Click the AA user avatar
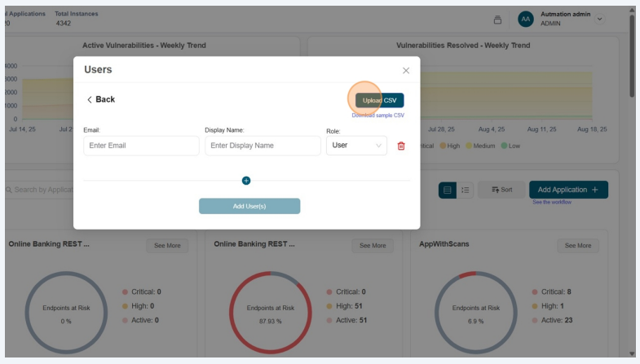 click(x=526, y=19)
